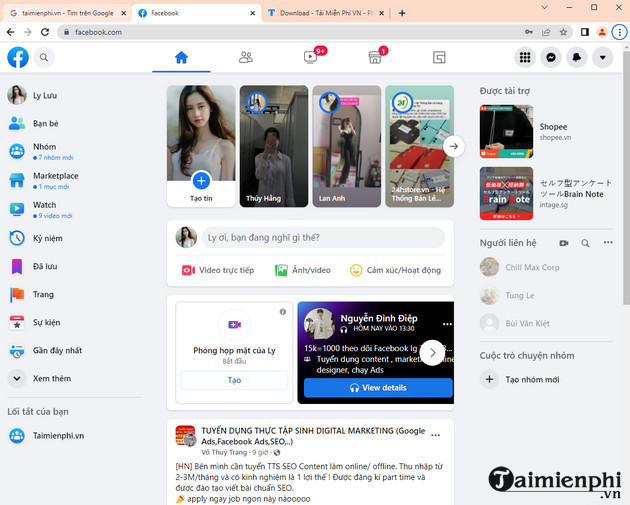Expand the account dropdown arrow
Image resolution: width=630 pixels, height=505 pixels.
[602, 57]
